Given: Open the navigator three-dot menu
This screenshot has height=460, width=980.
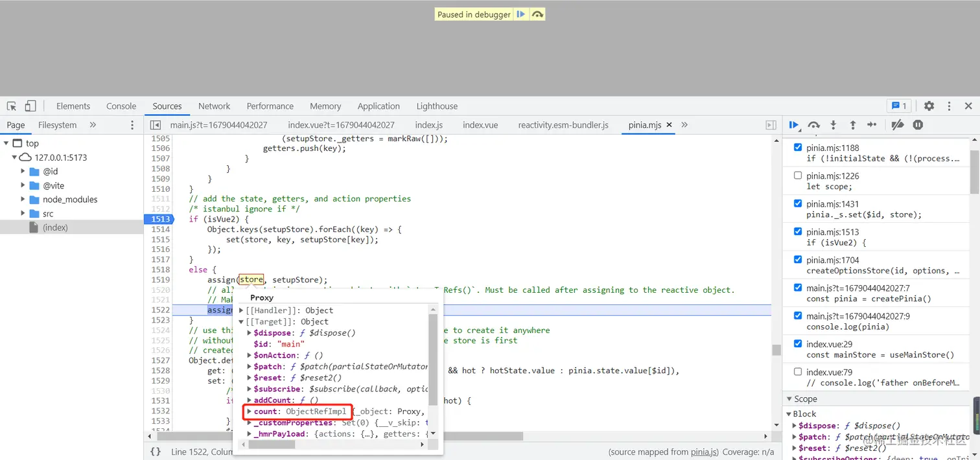Looking at the screenshot, I should [x=132, y=125].
